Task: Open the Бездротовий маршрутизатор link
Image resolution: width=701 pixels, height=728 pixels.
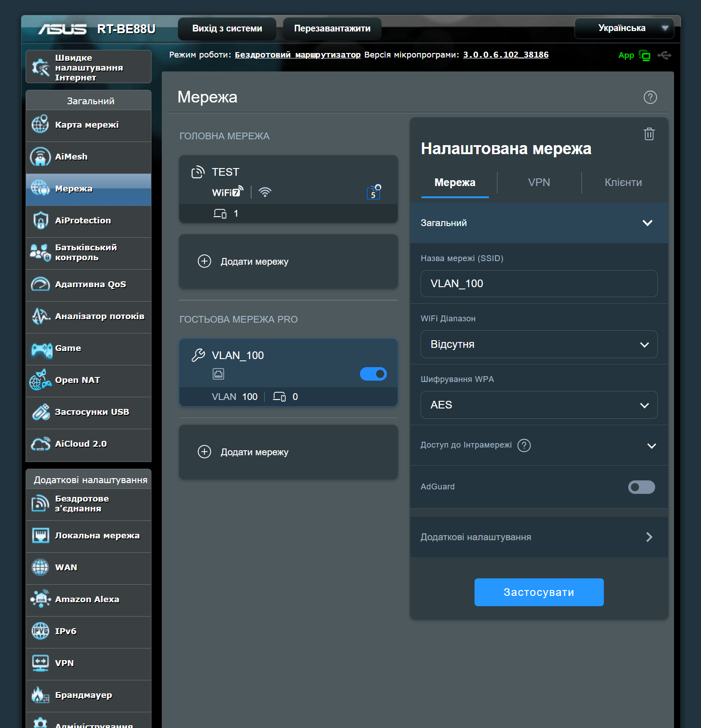Action: pyautogui.click(x=297, y=55)
